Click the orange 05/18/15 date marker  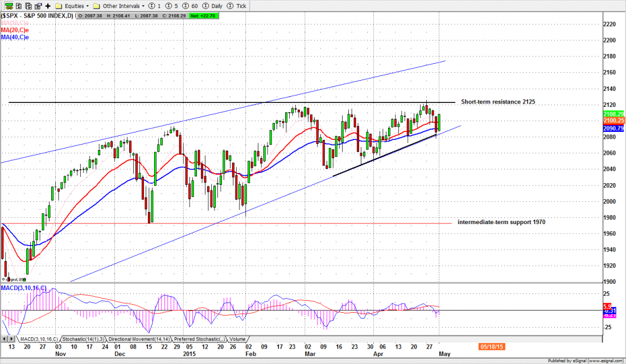[491, 345]
